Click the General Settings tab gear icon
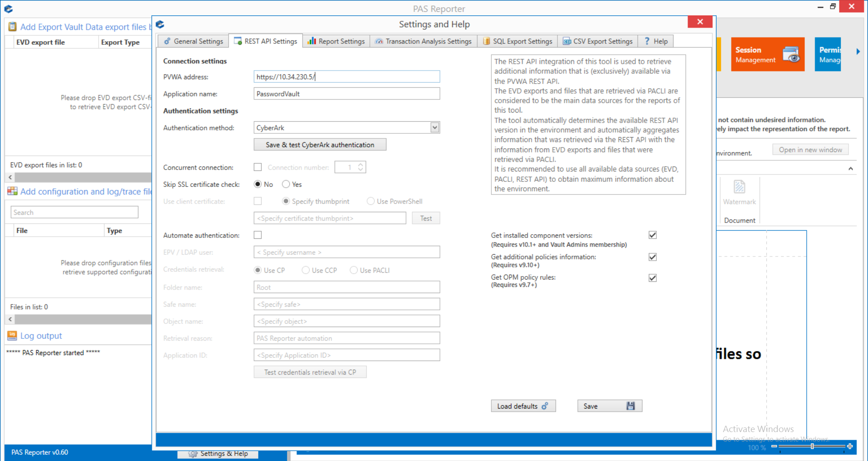Screen dimensions: 868x461 pyautogui.click(x=167, y=41)
